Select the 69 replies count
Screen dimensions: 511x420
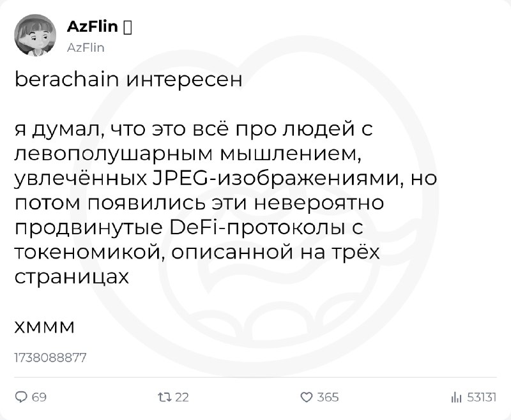click(39, 397)
